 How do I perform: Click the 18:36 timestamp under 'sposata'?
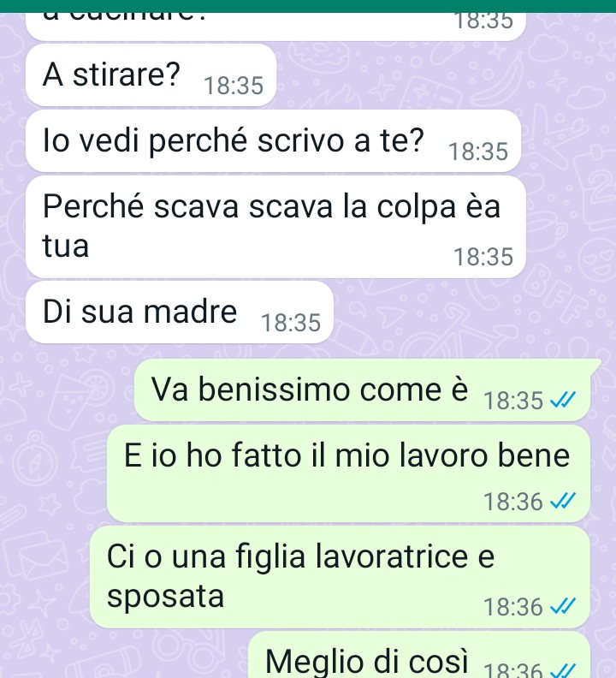512,607
